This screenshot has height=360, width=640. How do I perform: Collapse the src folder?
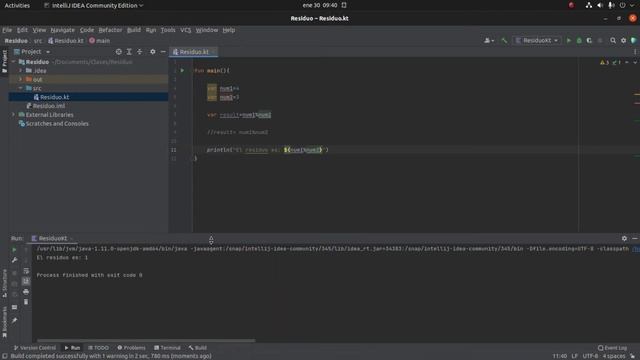pyautogui.click(x=21, y=88)
